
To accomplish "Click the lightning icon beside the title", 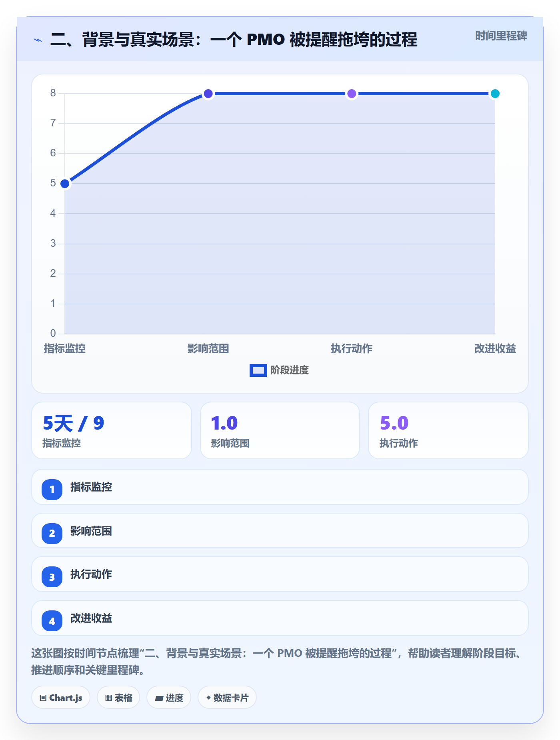I will pyautogui.click(x=38, y=40).
